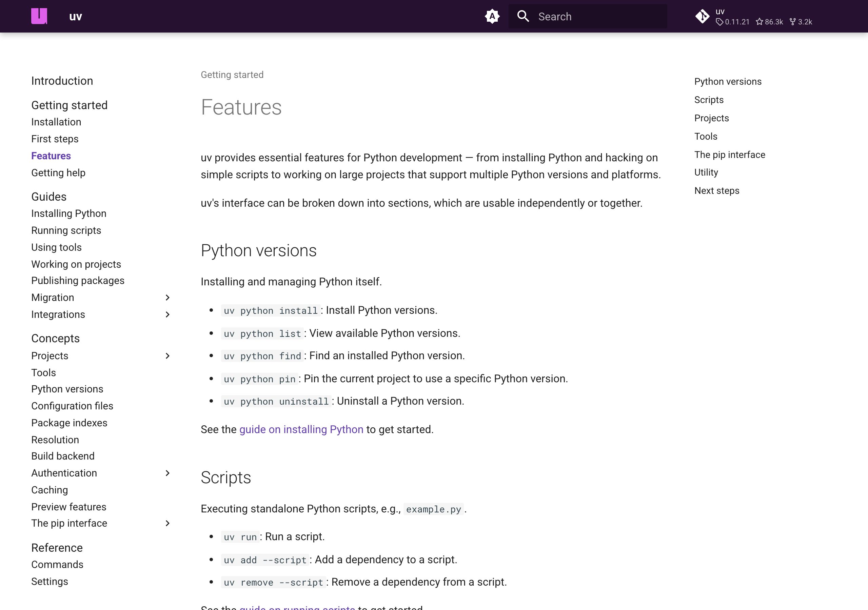
Task: Open Tools concept page in sidebar
Action: point(43,373)
